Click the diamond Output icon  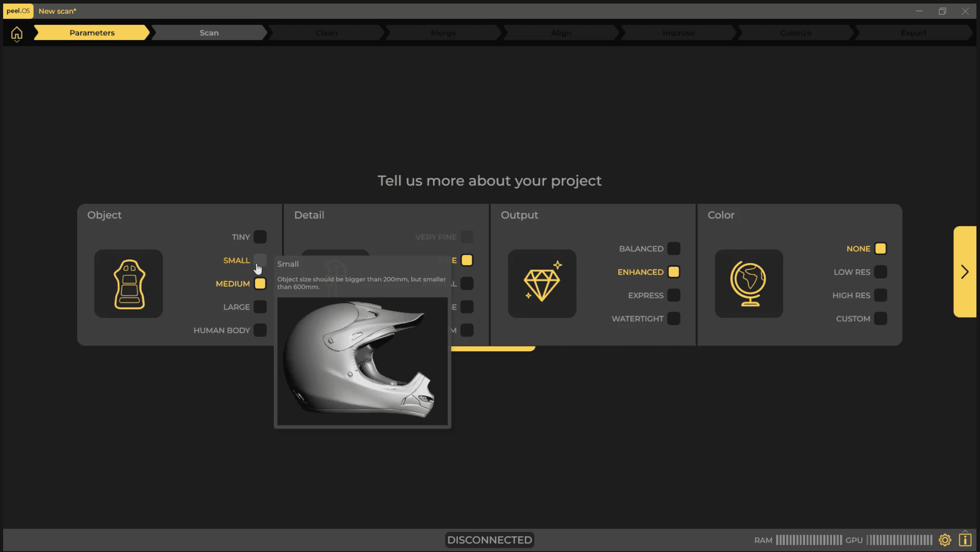point(542,284)
